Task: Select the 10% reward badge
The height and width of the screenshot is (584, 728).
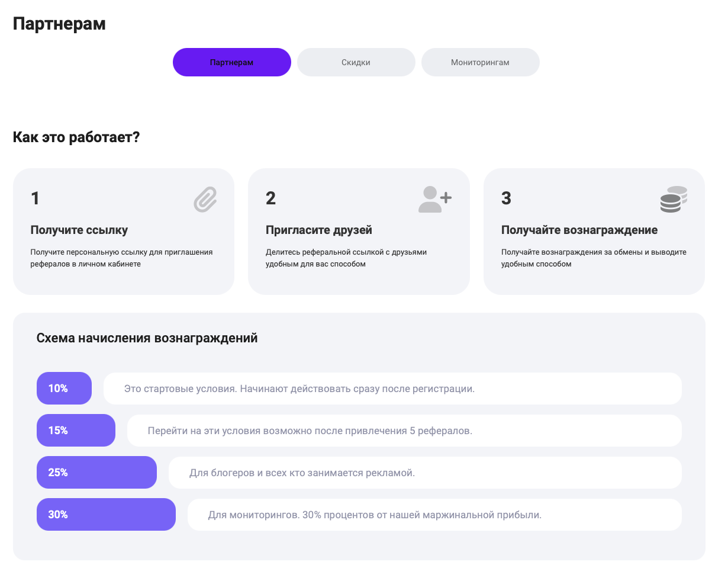Action: pyautogui.click(x=64, y=388)
